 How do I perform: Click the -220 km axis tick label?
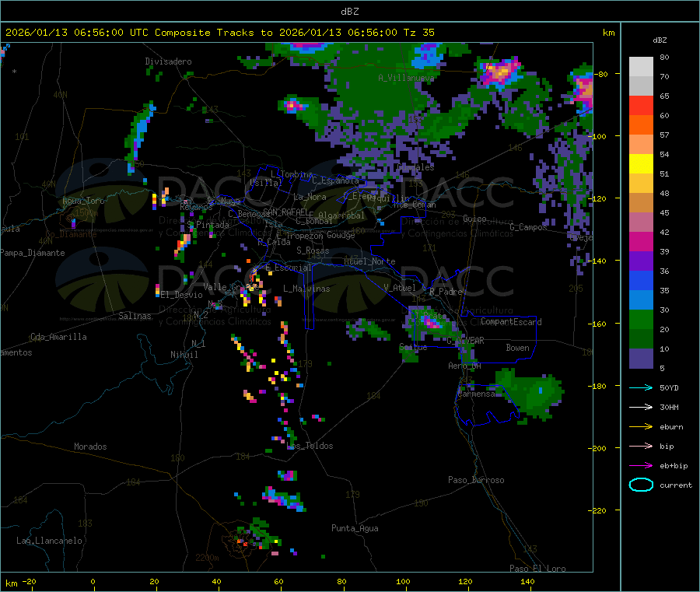coord(598,510)
